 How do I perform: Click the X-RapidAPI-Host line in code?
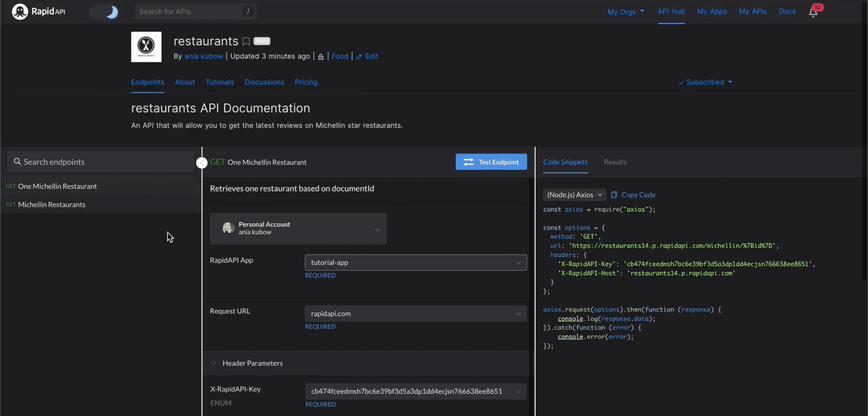pos(646,273)
